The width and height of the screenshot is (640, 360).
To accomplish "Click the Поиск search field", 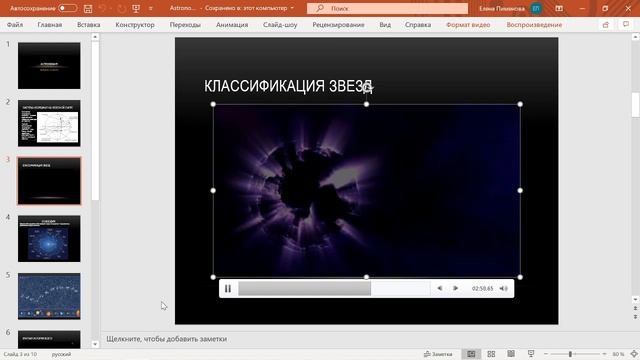I will tap(387, 8).
